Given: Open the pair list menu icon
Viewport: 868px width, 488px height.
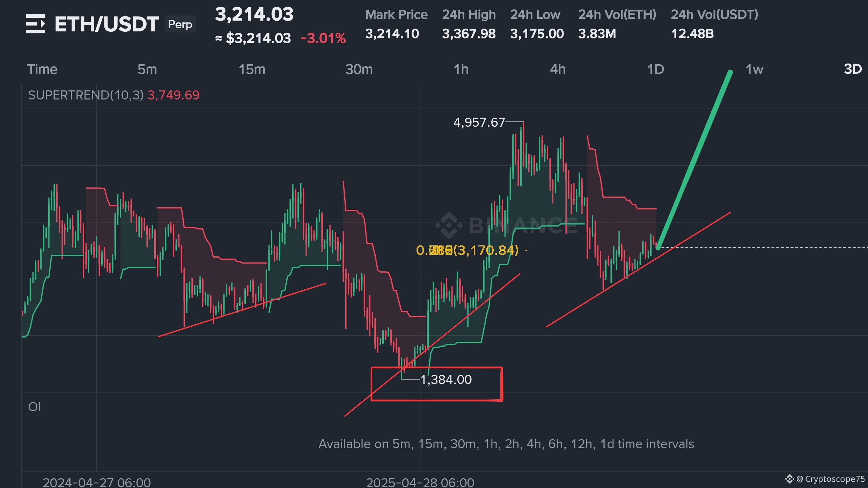Looking at the screenshot, I should pos(35,24).
